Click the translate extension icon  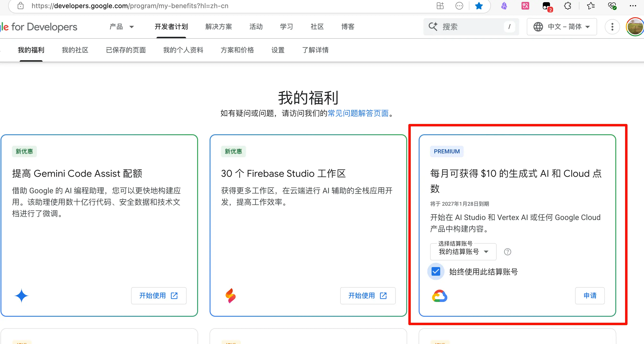pos(525,6)
